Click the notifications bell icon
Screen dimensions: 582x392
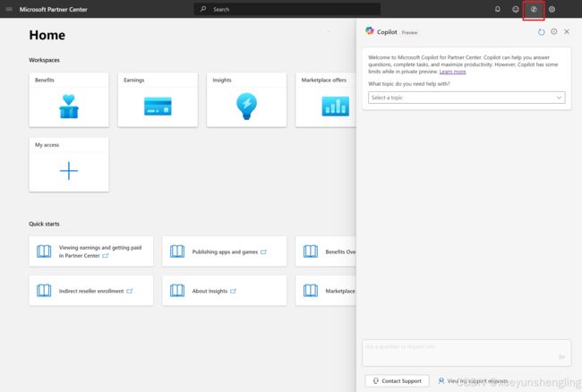click(497, 9)
